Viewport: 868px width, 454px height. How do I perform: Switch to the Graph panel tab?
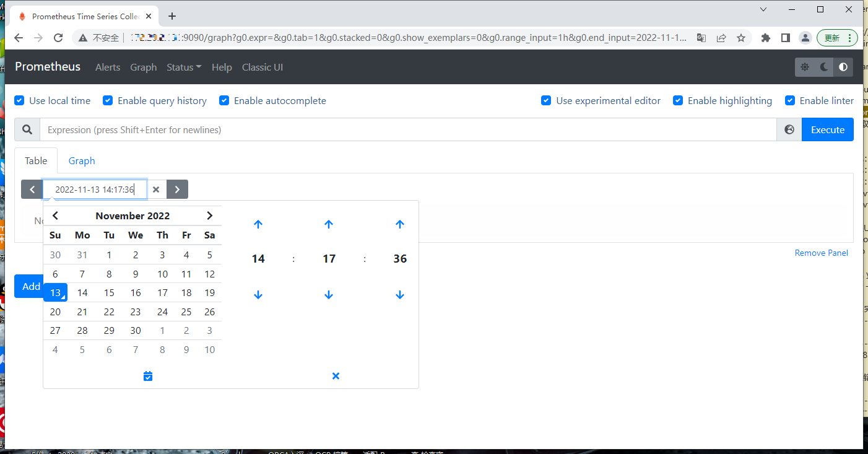(82, 160)
